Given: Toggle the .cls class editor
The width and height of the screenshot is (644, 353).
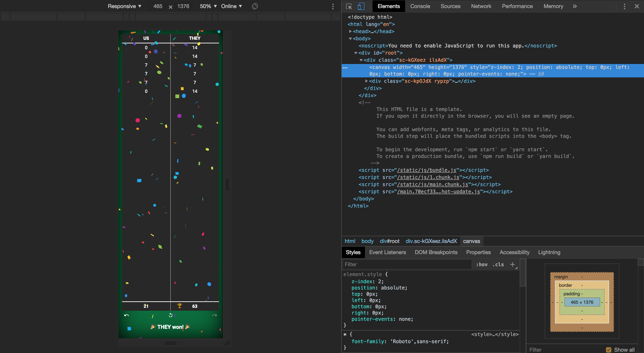Looking at the screenshot, I should 498,264.
